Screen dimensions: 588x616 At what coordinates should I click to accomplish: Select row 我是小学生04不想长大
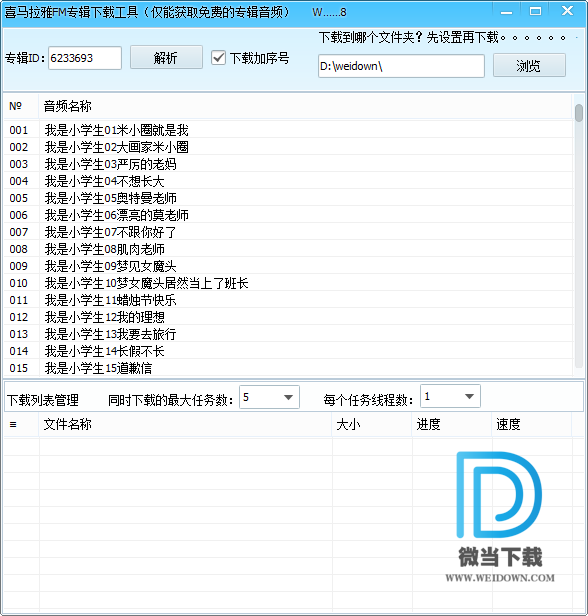pos(288,181)
